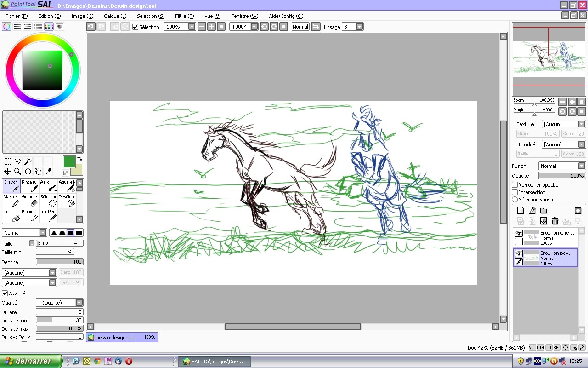Click zoom in plus button in toolbar
The image size is (588, 368).
211,27
